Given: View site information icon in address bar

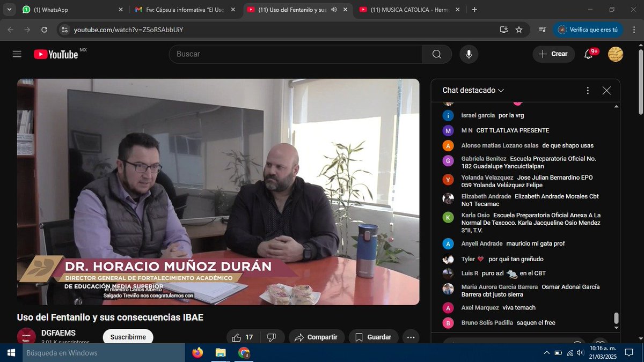Looking at the screenshot, I should click(64, 30).
